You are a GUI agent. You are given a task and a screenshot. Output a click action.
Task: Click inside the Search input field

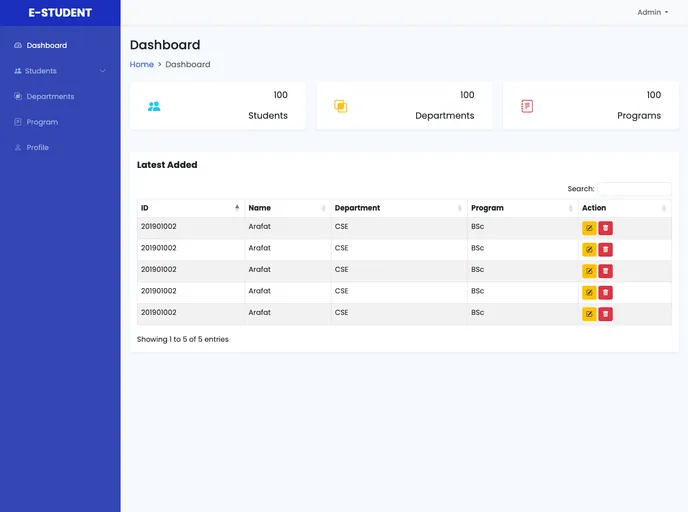634,189
